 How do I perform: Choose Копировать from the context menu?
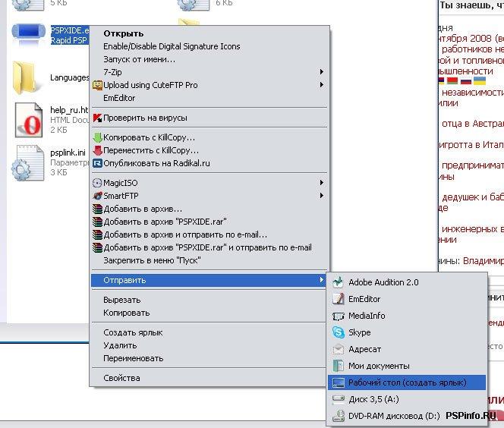pyautogui.click(x=127, y=313)
